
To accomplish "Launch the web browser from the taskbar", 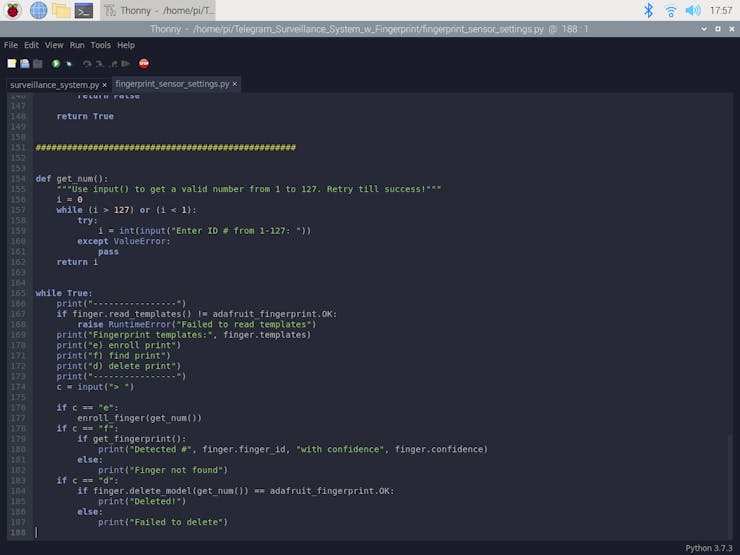I will tap(38, 10).
